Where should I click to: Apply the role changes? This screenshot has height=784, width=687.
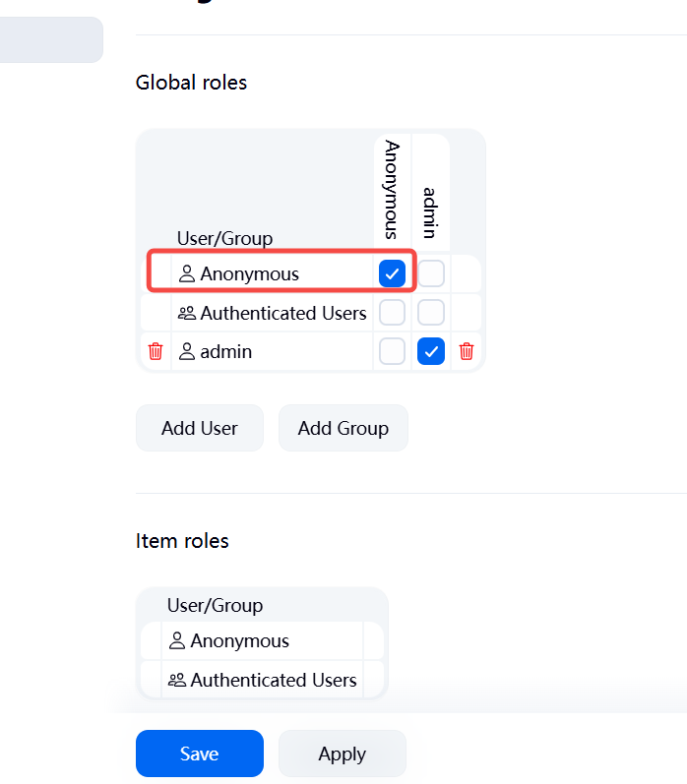(x=343, y=754)
